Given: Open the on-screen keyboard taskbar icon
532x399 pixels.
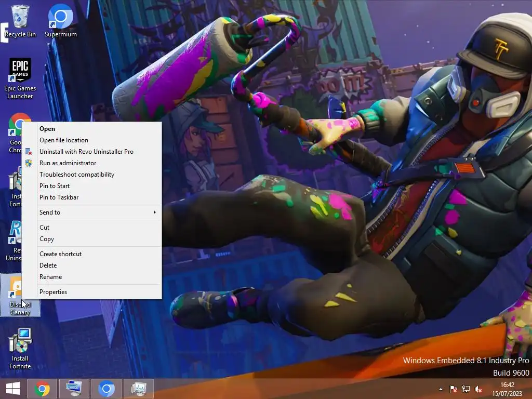Looking at the screenshot, I should pos(74,389).
